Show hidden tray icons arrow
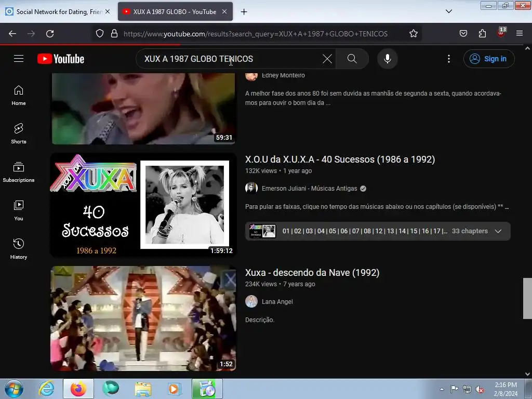Screen dimensions: 532x399 point(442,389)
